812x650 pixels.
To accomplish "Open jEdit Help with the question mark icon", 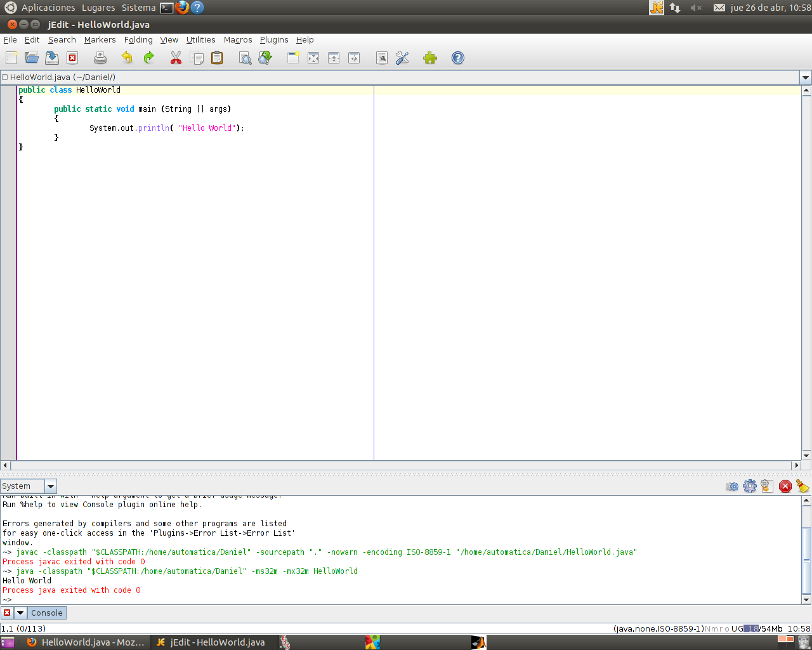I will coord(457,58).
